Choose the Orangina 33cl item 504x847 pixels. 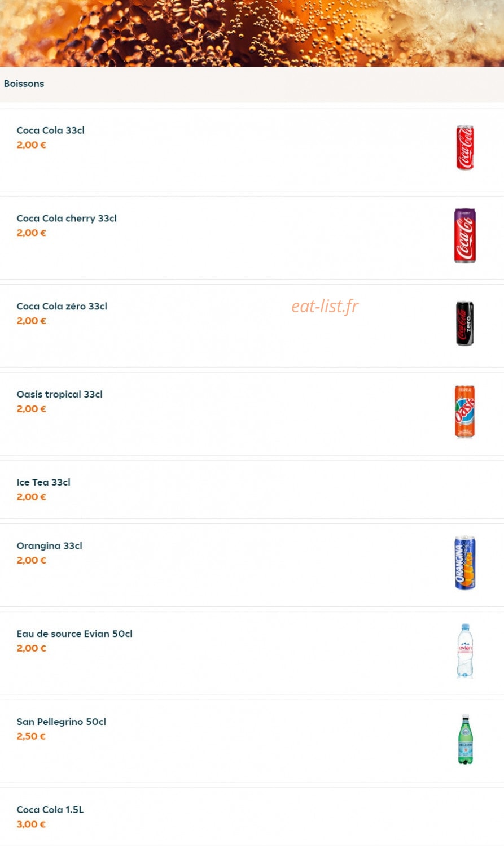click(49, 546)
